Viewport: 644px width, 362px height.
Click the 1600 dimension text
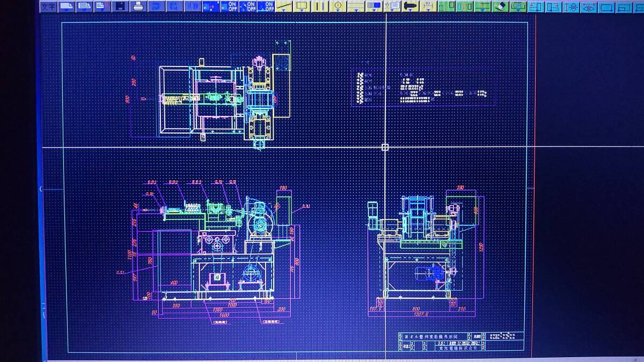(x=224, y=315)
